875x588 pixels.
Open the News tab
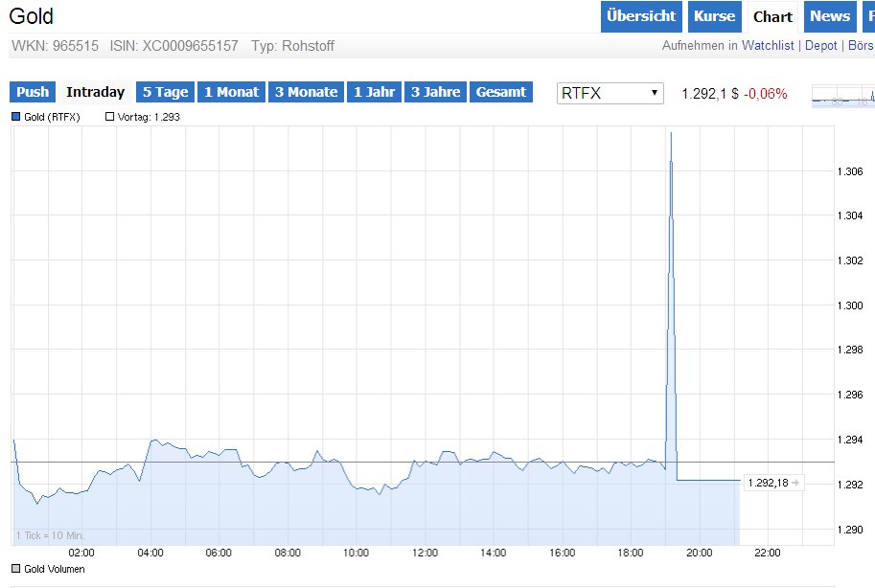830,16
